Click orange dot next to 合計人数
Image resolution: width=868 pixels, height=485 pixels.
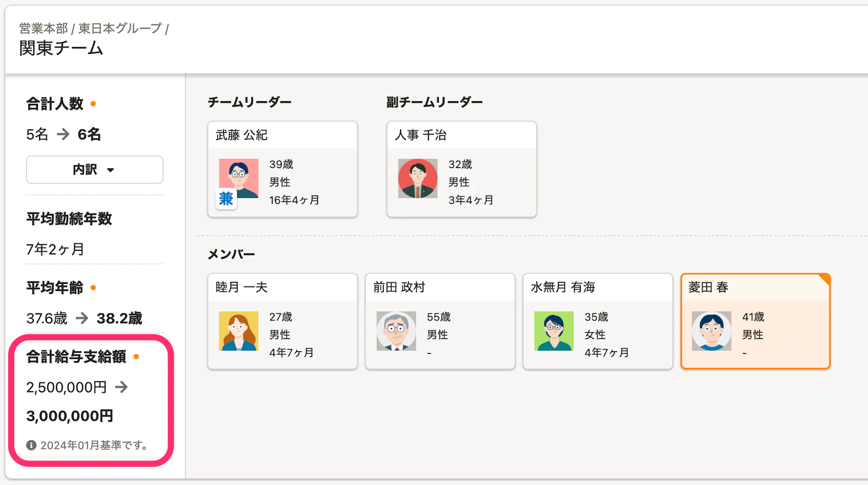click(x=93, y=104)
